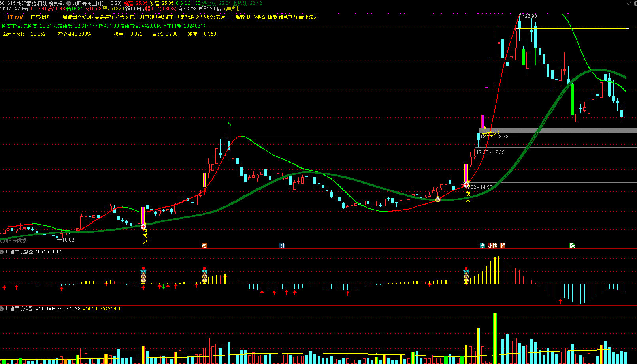Select the HJT电池 concept tag

click(x=145, y=17)
